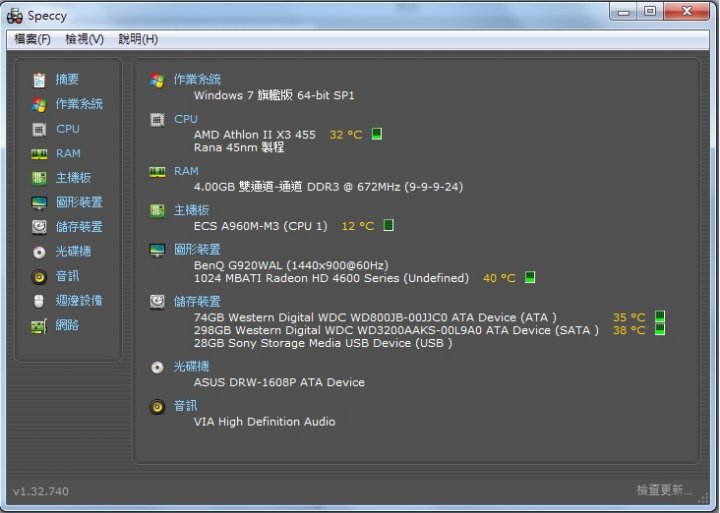Click the 檢查更新... link
Viewport: 720px width, 513px height.
(664, 490)
